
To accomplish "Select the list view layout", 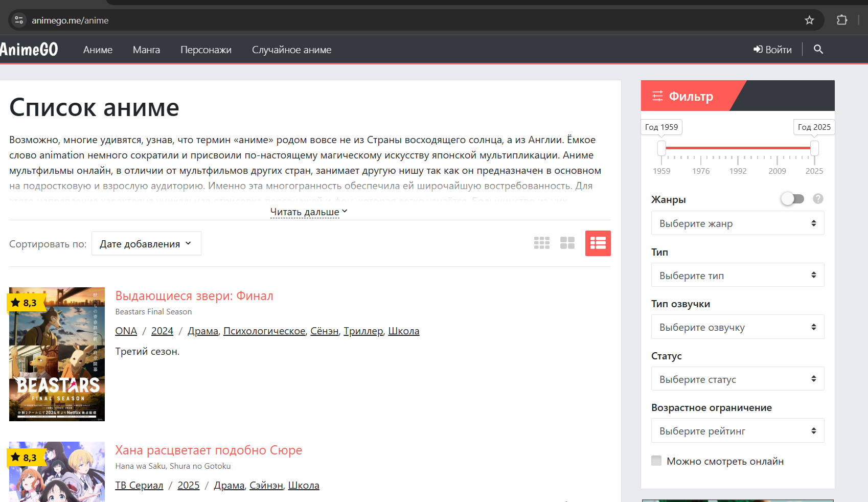I will pyautogui.click(x=598, y=243).
